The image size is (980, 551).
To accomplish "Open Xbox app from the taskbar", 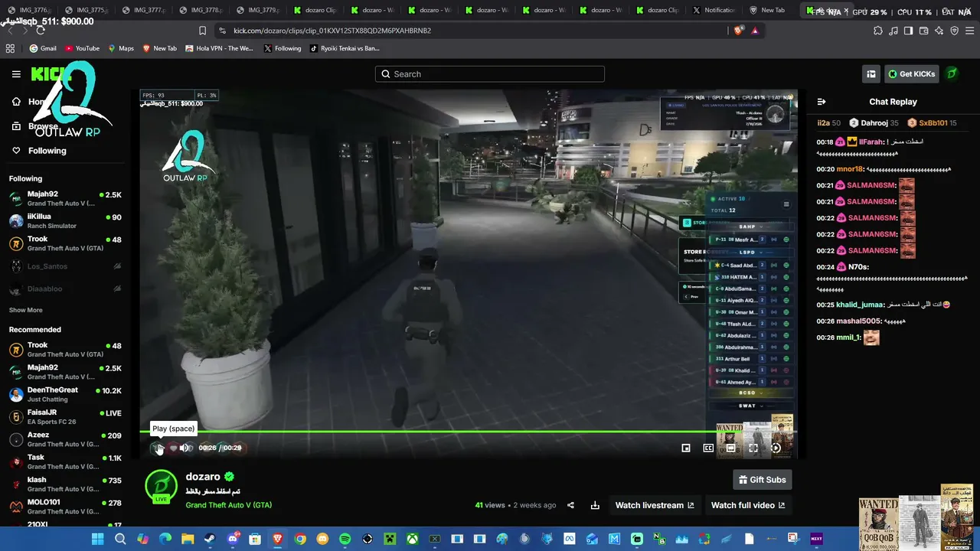I will click(x=412, y=539).
